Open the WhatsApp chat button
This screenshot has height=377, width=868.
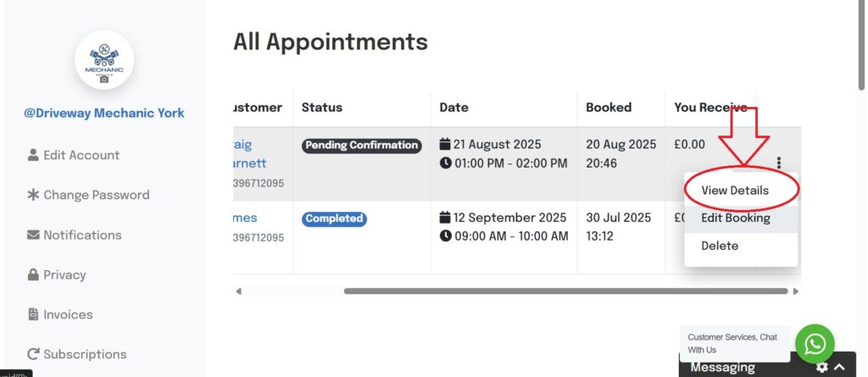(x=815, y=344)
